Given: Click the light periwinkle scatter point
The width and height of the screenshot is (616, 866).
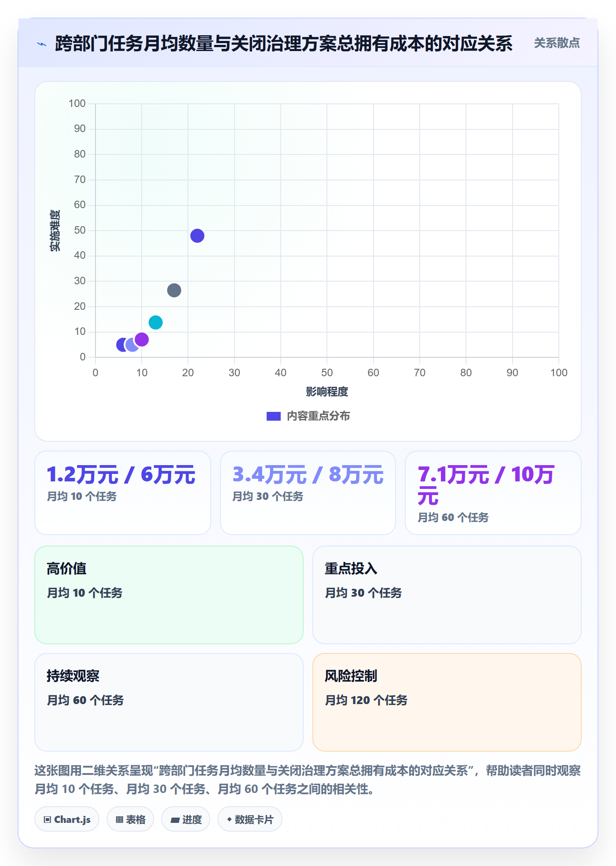Looking at the screenshot, I should pos(132,345).
